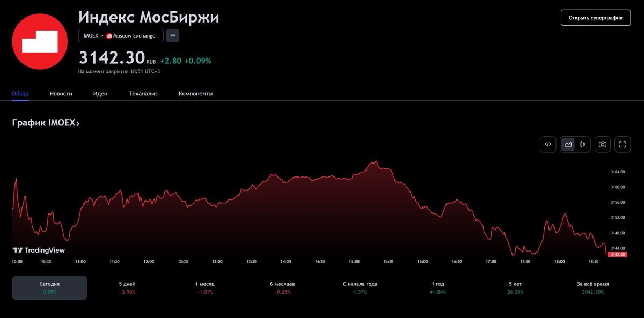Open the embed code icon
The image size is (644, 318).
click(548, 144)
